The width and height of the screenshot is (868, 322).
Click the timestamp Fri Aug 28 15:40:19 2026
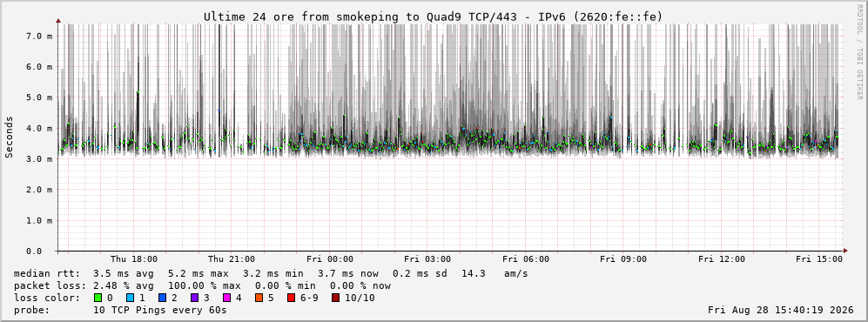781,310
